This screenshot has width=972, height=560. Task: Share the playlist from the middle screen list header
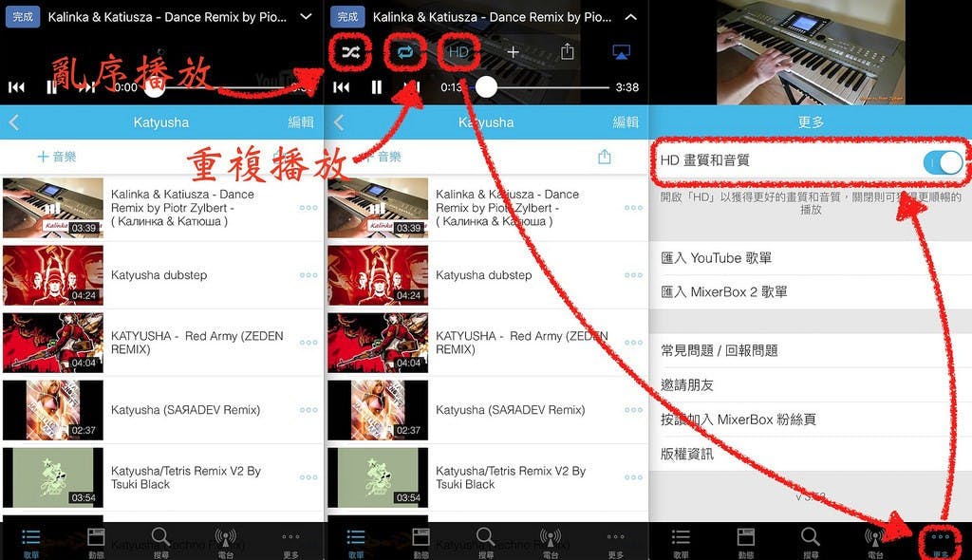click(x=605, y=157)
